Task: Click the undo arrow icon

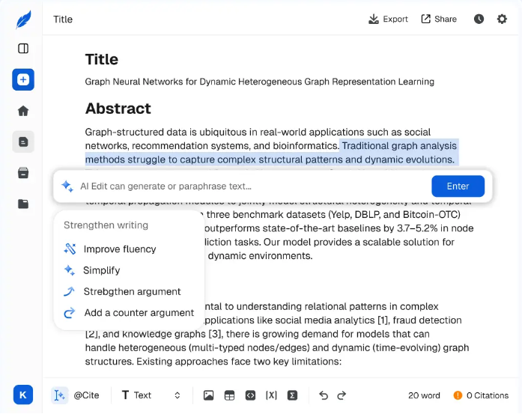Action: [324, 395]
